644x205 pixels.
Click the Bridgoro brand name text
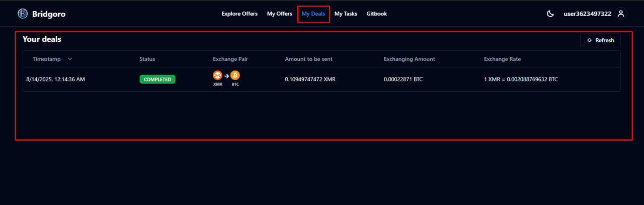[49, 14]
